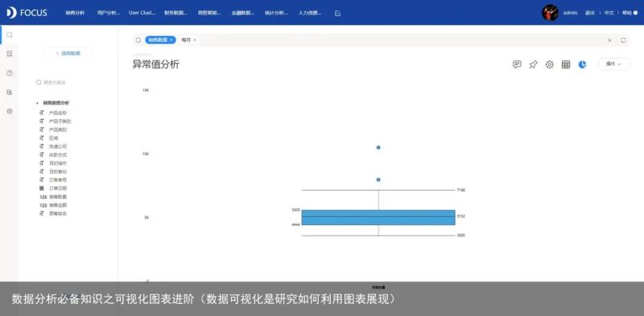Screen dimensions: 644x316
Task: Open the 操作 dropdown button
Action: (613, 64)
